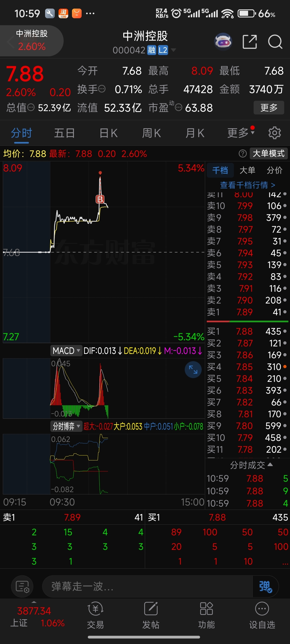The height and width of the screenshot is (644, 290).
Task: Select the 分价 tab
Action: (x=275, y=170)
